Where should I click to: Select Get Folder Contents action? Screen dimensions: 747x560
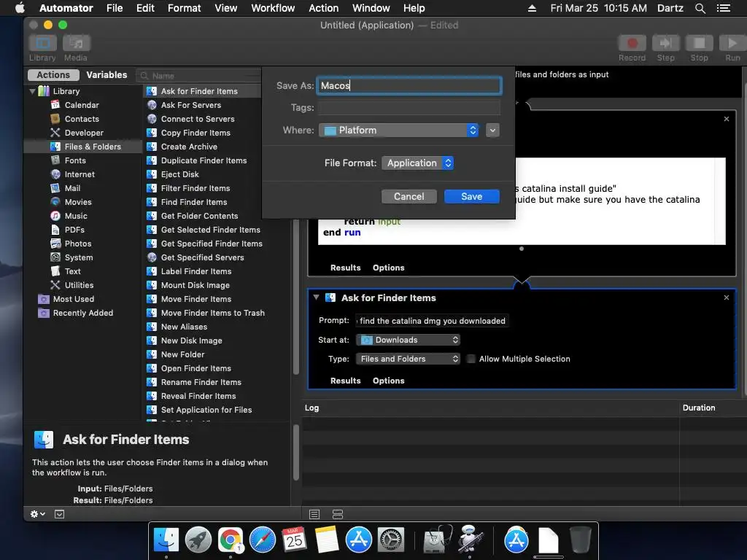[199, 215]
